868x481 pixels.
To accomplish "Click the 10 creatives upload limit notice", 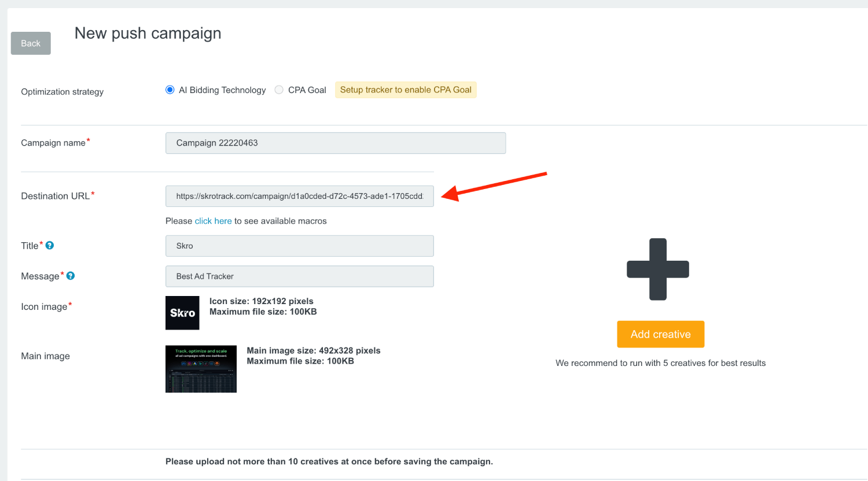I will pyautogui.click(x=329, y=461).
